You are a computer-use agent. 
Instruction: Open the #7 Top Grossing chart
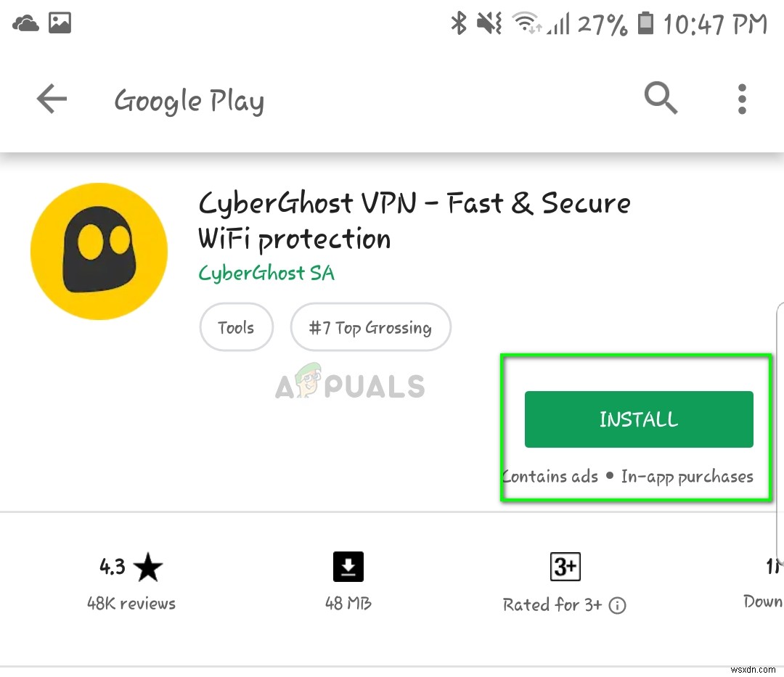pos(370,327)
